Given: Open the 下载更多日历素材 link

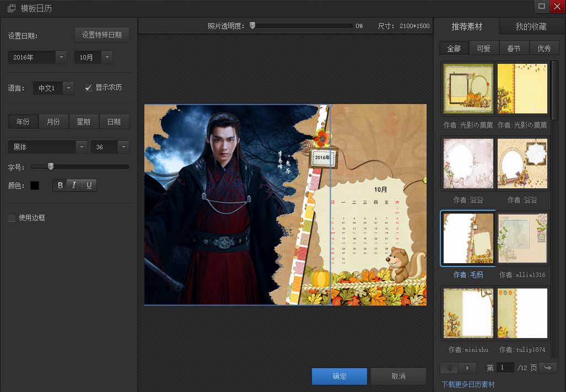Looking at the screenshot, I should [468, 384].
